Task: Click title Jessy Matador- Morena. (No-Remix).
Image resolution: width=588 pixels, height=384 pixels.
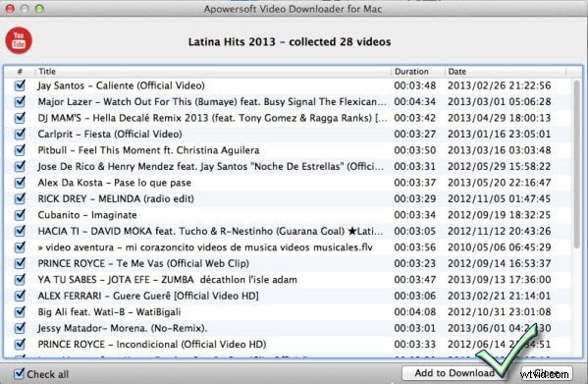Action: click(x=123, y=328)
